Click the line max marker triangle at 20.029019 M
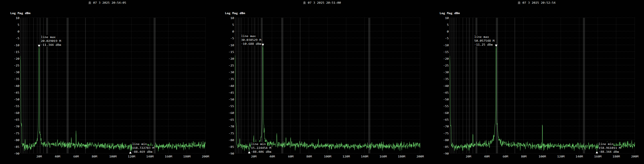Screen dimensions: 644x164 (39, 46)
